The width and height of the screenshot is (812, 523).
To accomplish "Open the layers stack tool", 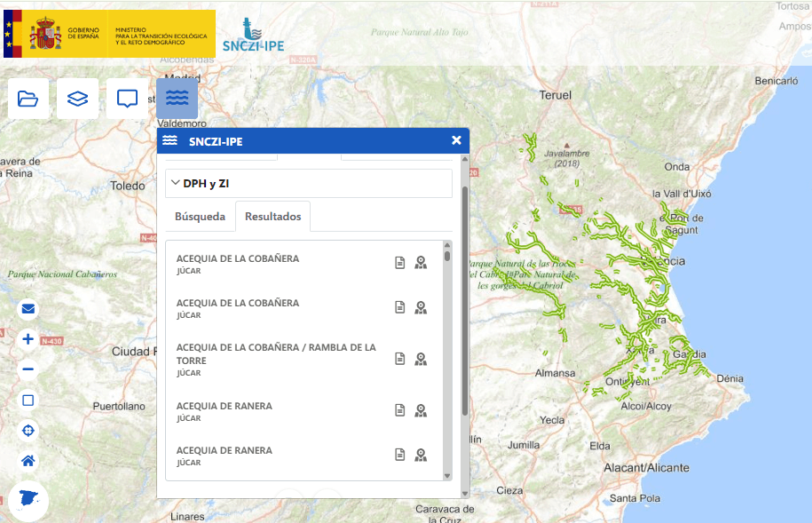I will 78,99.
